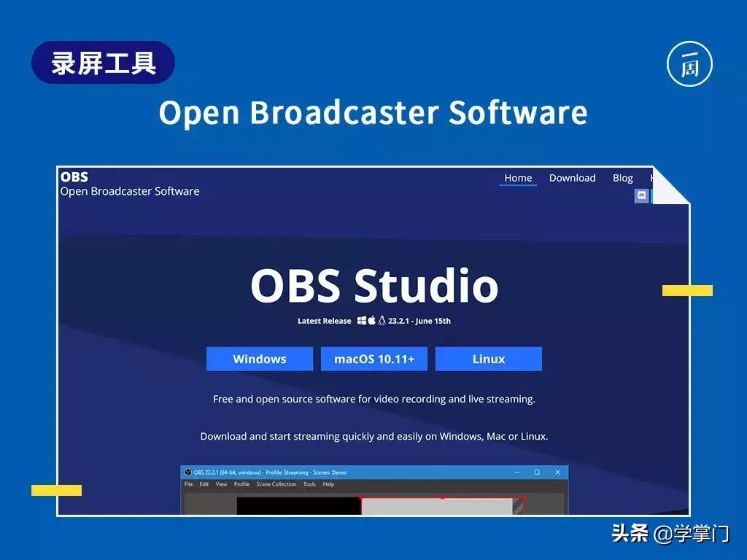Open Help menu in OBS window
Image resolution: width=747 pixels, height=560 pixels.
click(x=328, y=484)
